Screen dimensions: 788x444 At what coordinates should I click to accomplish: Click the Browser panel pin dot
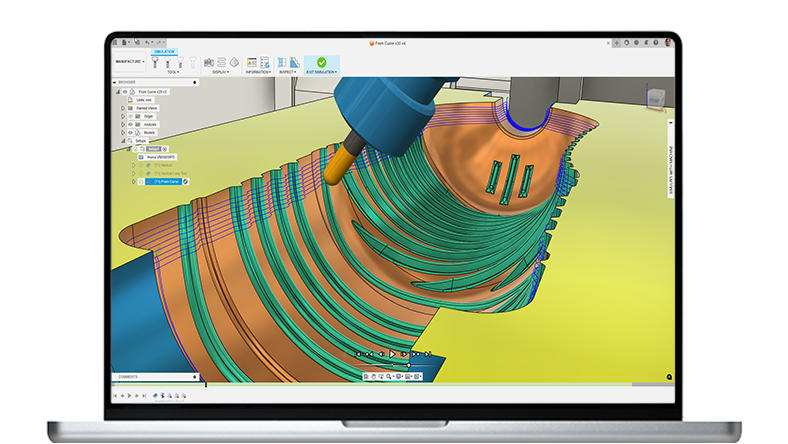[x=195, y=82]
